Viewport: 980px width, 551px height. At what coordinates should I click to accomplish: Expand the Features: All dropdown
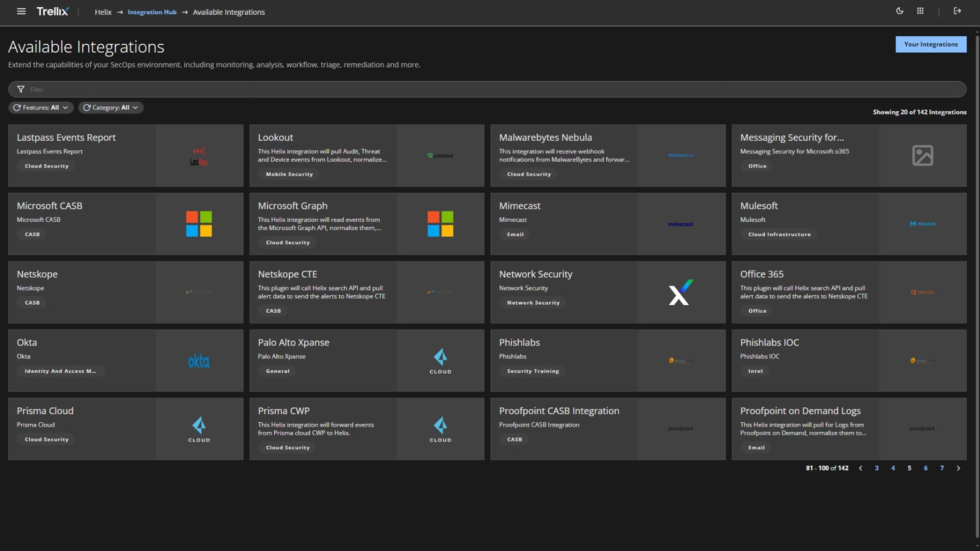[x=41, y=107]
